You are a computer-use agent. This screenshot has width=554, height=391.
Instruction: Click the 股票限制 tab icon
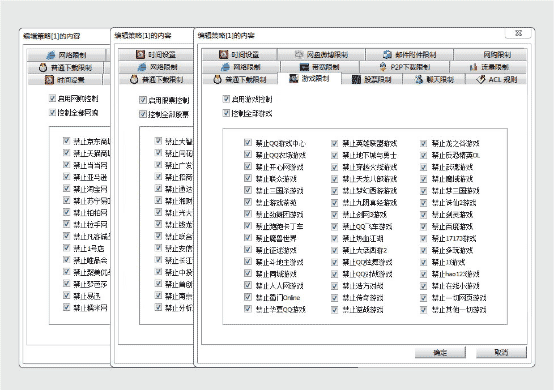(356, 79)
